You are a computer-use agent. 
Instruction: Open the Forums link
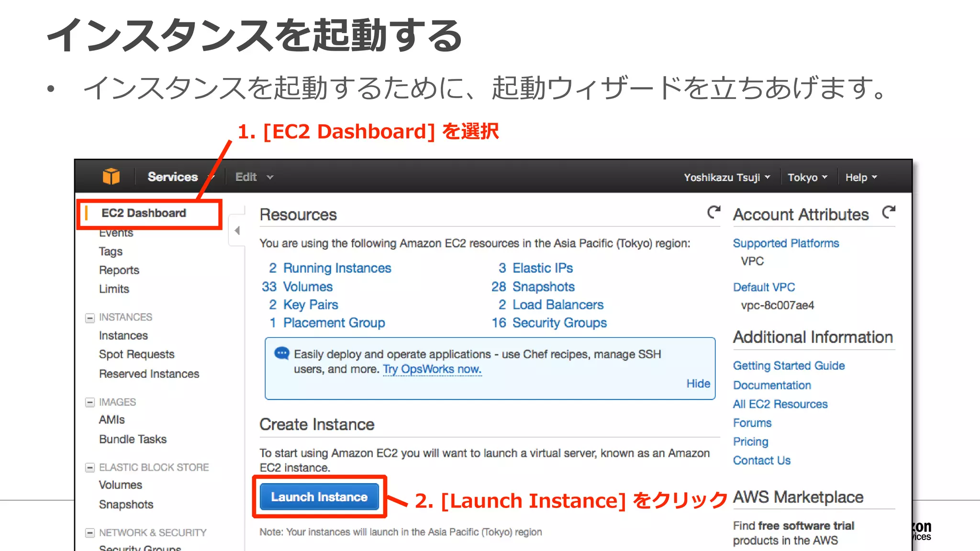click(752, 423)
